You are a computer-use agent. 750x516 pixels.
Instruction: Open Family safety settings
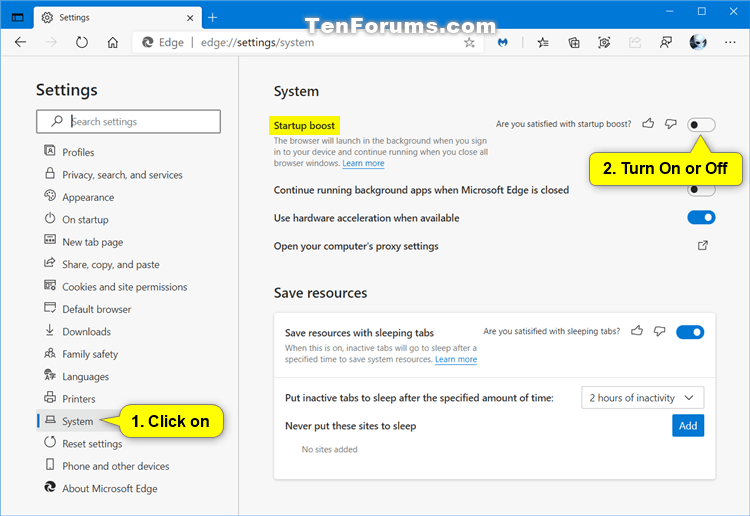pyautogui.click(x=90, y=354)
